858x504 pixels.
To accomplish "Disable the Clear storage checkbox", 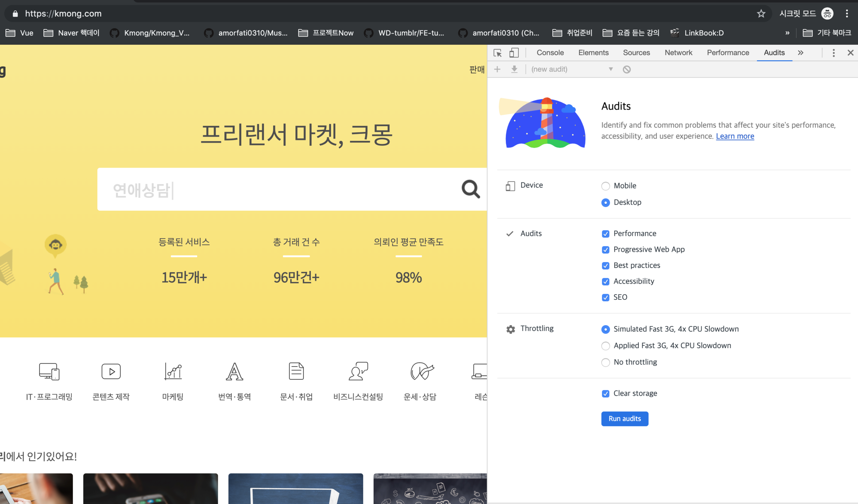I will tap(605, 394).
